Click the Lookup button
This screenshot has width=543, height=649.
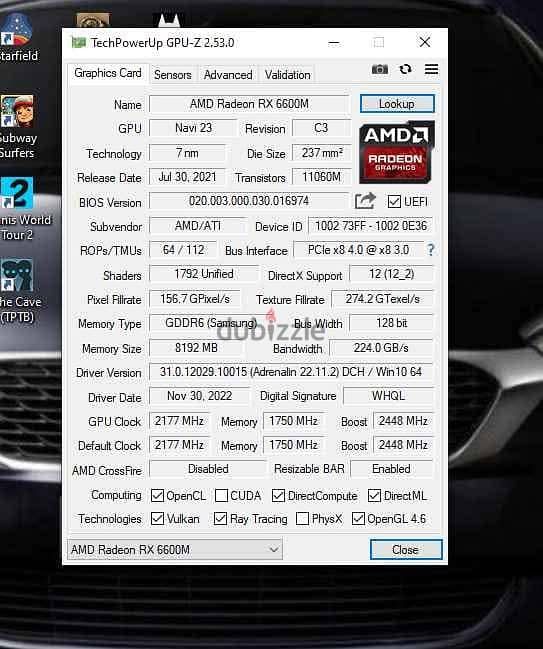[x=397, y=103]
